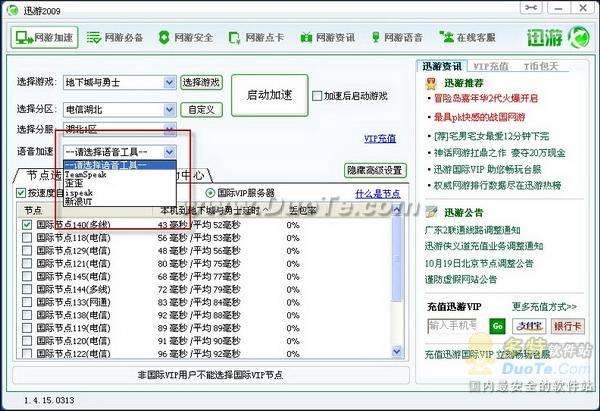Image resolution: width=600 pixels, height=411 pixels.
Task: Check 国际节点129(电信) node
Action: coord(26,251)
